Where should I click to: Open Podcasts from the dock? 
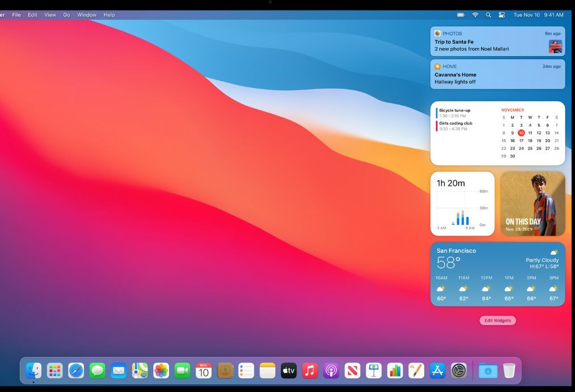tap(331, 370)
